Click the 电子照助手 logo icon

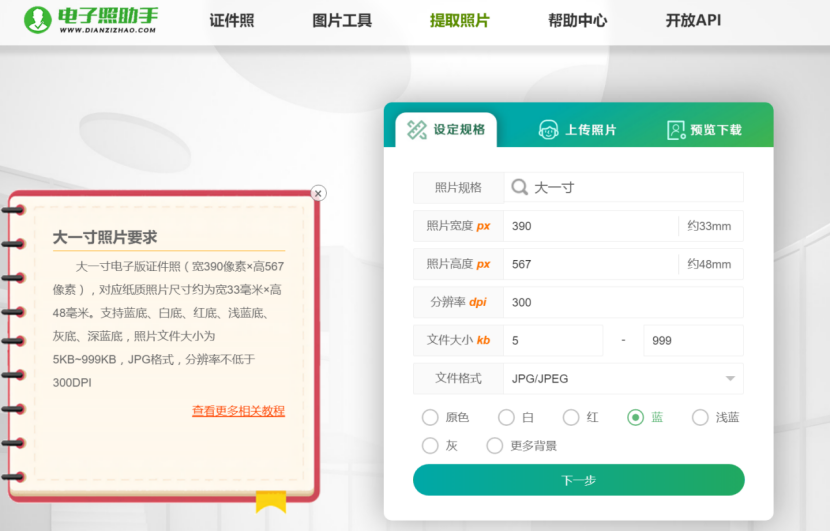[37, 20]
